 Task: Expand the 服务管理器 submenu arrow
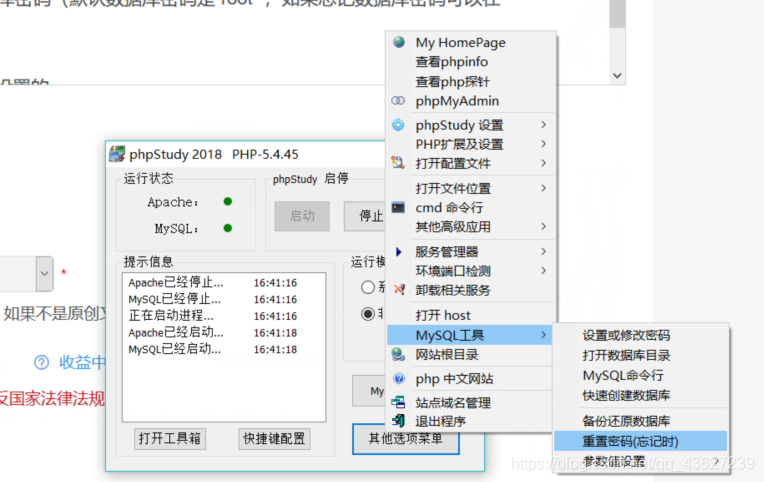tap(543, 251)
